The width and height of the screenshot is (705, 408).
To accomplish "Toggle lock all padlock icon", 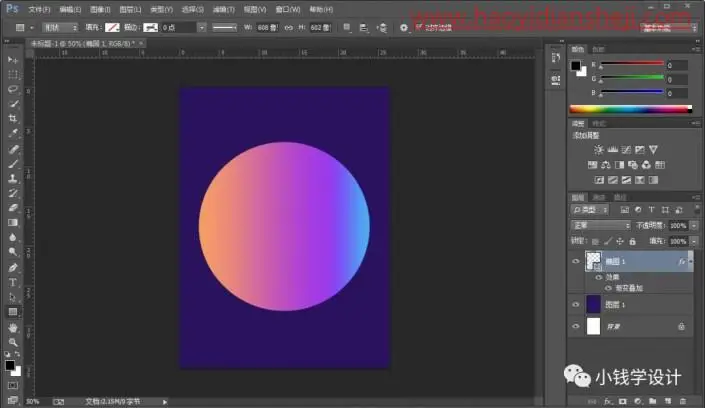I will click(633, 242).
